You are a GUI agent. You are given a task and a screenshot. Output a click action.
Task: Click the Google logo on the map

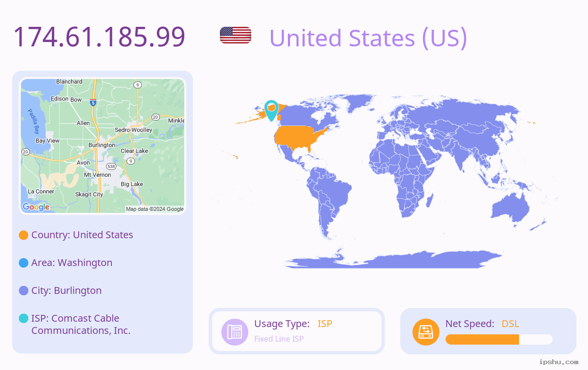pos(36,207)
